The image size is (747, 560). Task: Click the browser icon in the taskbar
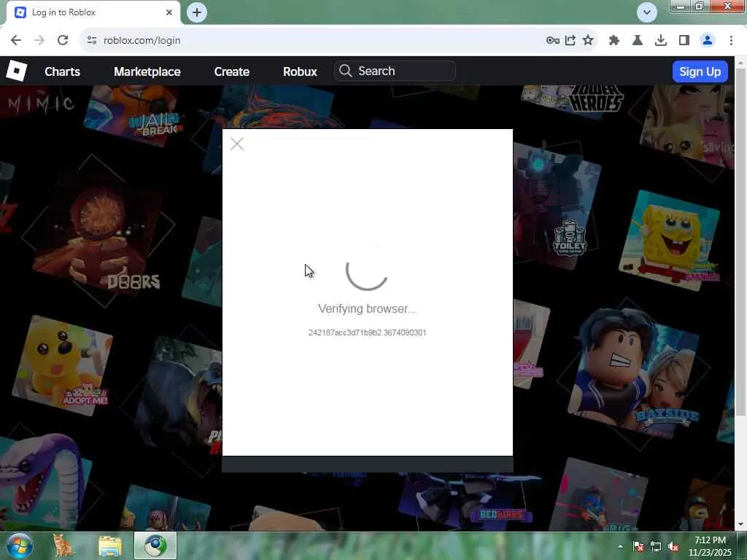[155, 545]
